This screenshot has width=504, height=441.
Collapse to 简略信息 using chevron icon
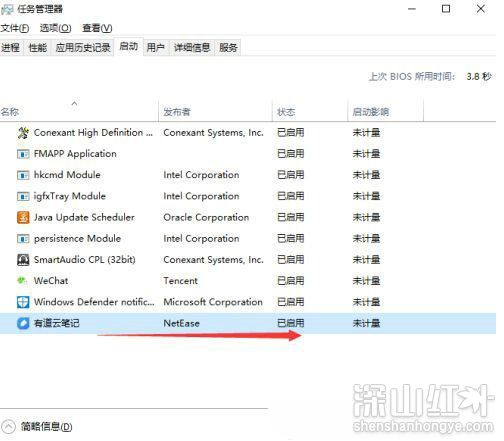[8, 427]
